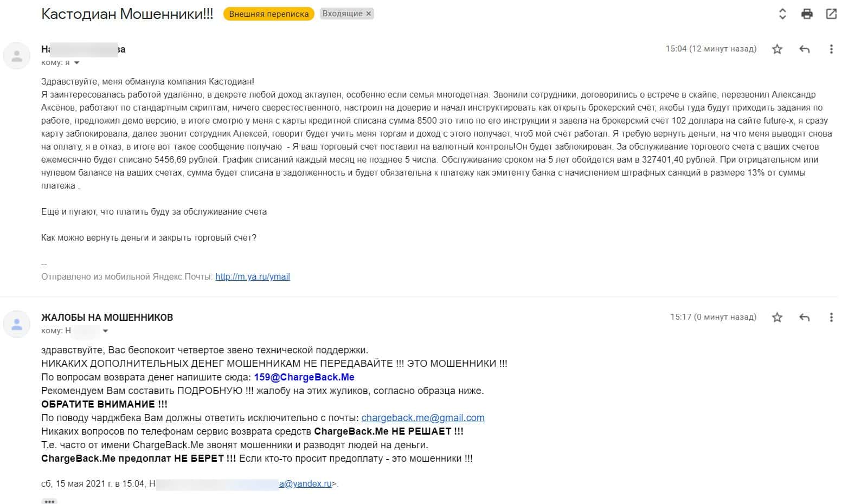Open the conversation in a new window
Viewport: 848px width, 504px height.
(x=831, y=14)
